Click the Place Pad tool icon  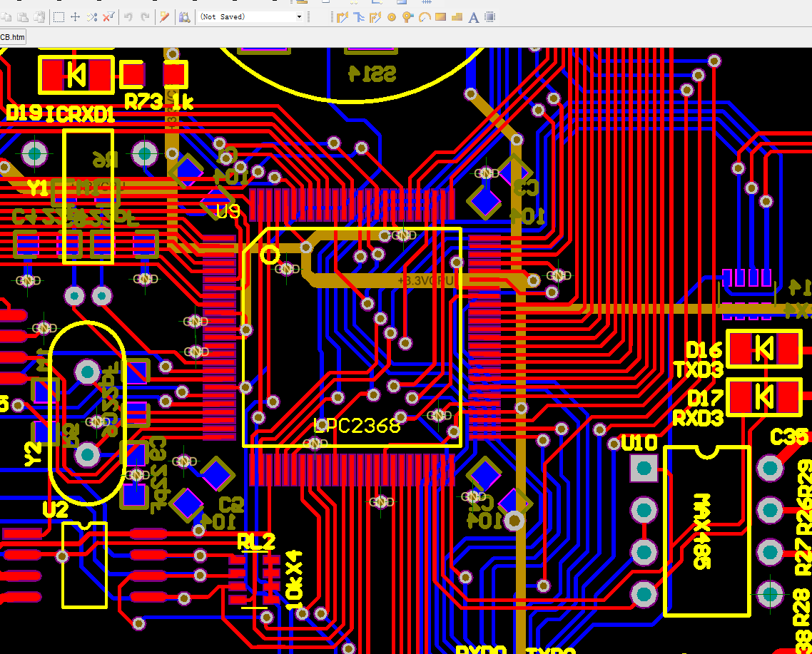coord(392,17)
